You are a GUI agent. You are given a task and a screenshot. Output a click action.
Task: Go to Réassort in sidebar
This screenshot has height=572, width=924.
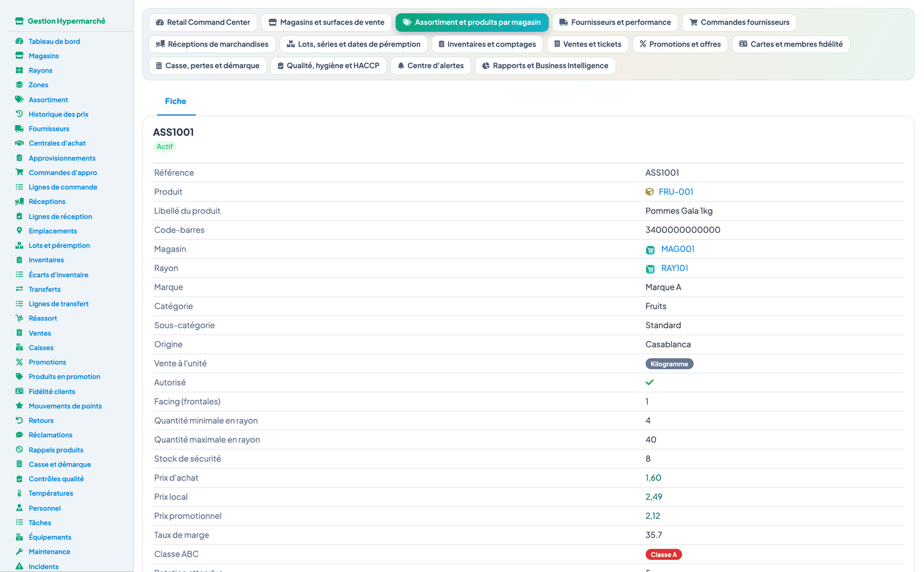tap(43, 318)
